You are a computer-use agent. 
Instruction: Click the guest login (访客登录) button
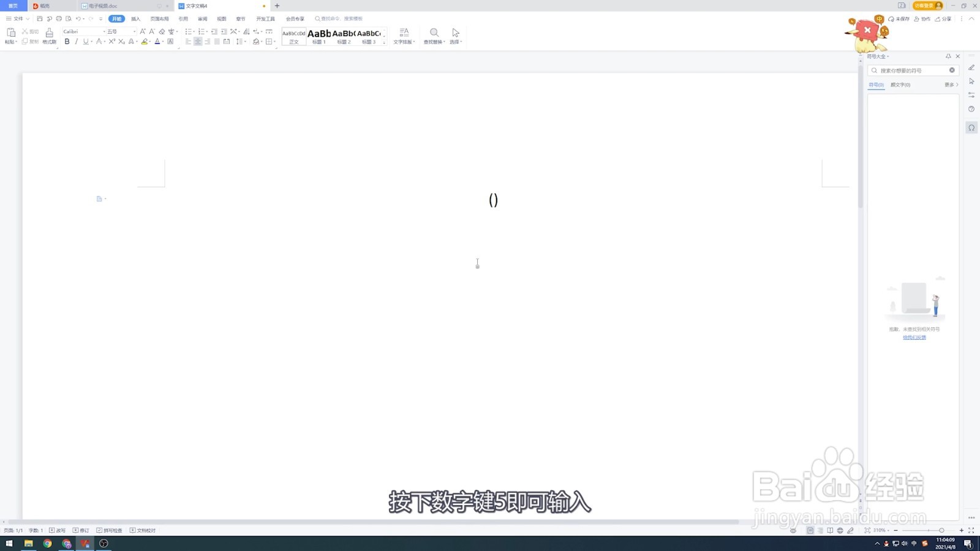tap(928, 6)
